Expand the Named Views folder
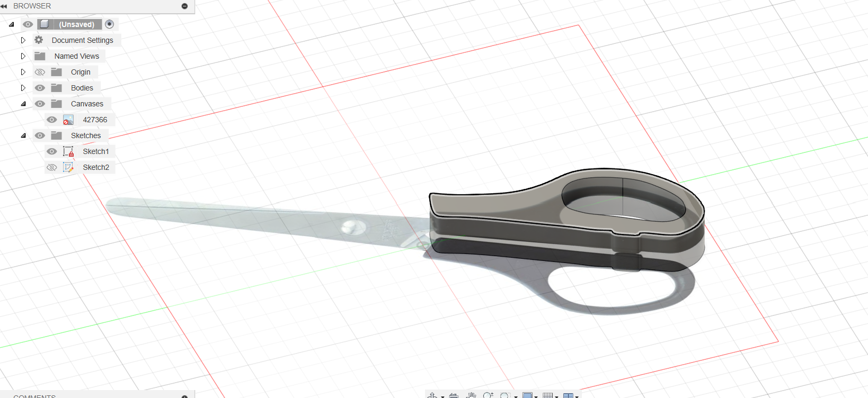The image size is (868, 398). pos(23,56)
